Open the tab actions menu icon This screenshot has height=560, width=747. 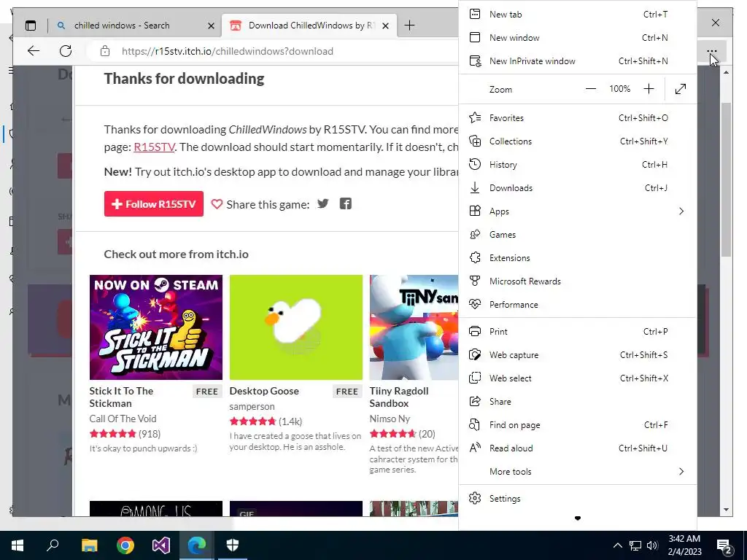click(x=31, y=26)
